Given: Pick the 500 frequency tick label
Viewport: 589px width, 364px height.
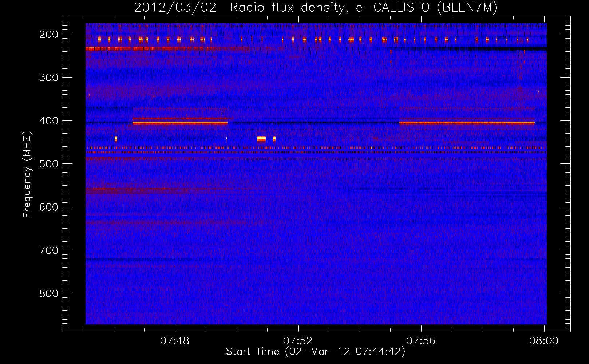Looking at the screenshot, I should (x=49, y=164).
